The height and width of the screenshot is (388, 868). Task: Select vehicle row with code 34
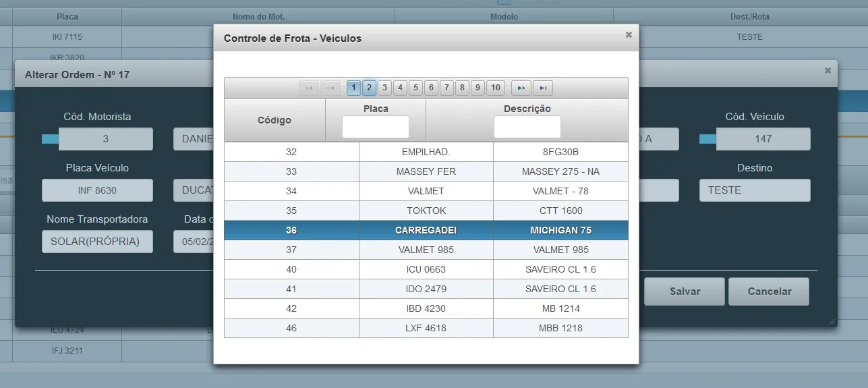pos(426,191)
